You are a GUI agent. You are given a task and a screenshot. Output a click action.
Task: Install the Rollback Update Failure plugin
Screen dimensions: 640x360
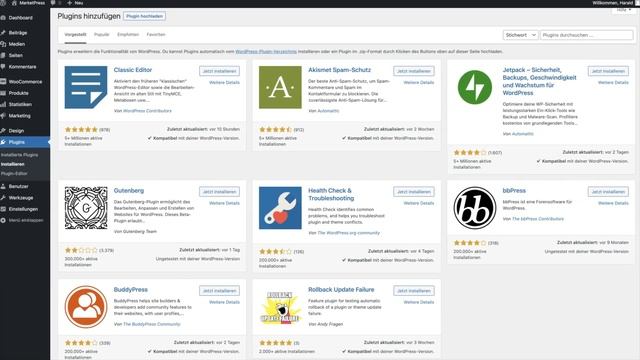414,291
